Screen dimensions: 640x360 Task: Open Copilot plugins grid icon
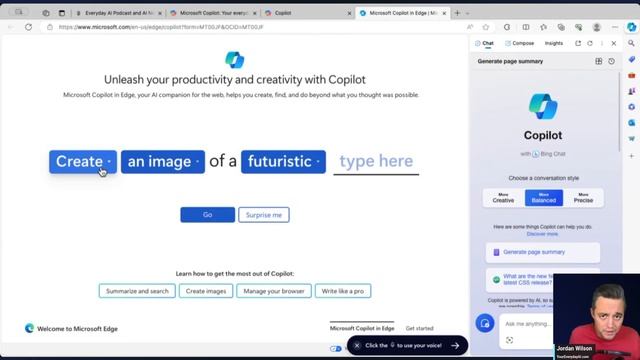tap(598, 61)
